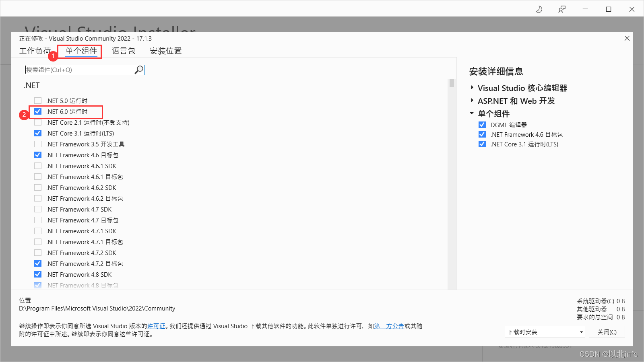
Task: Maximize the Visual Studio Installer window
Action: pyautogui.click(x=609, y=9)
